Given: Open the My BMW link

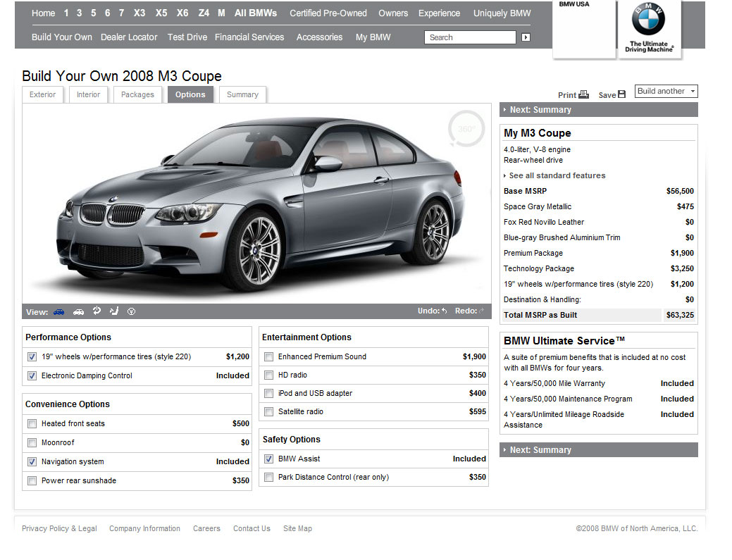Looking at the screenshot, I should point(373,37).
